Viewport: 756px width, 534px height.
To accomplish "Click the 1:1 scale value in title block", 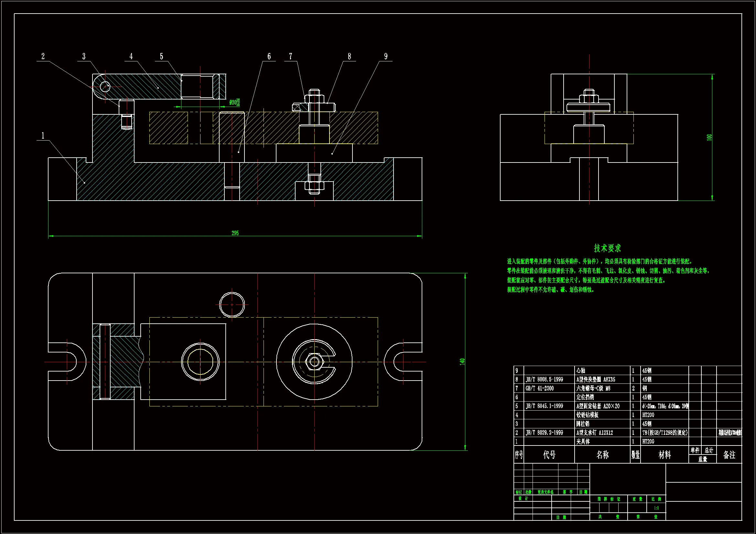I will tap(656, 508).
